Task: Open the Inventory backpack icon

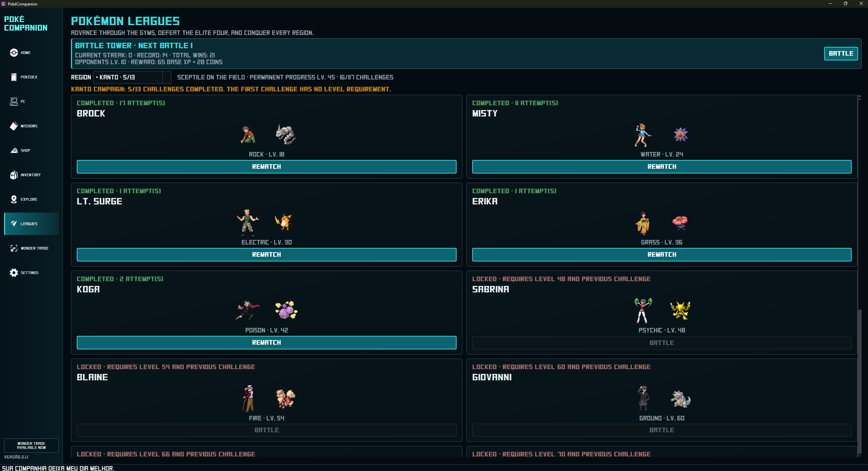Action: pyautogui.click(x=14, y=175)
